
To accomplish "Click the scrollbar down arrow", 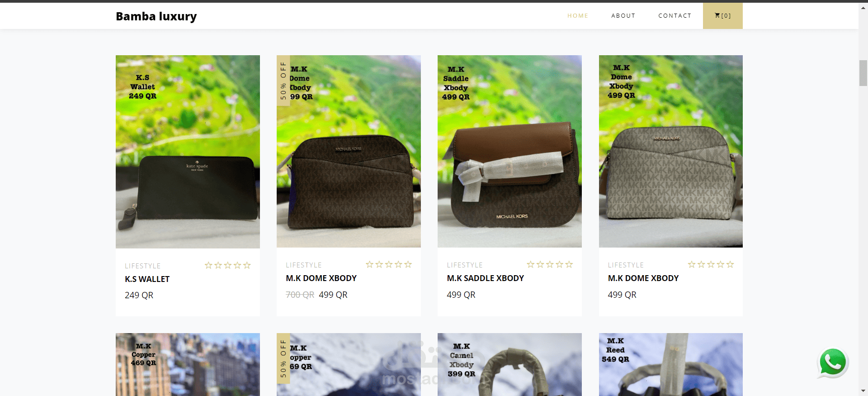I will 863,391.
